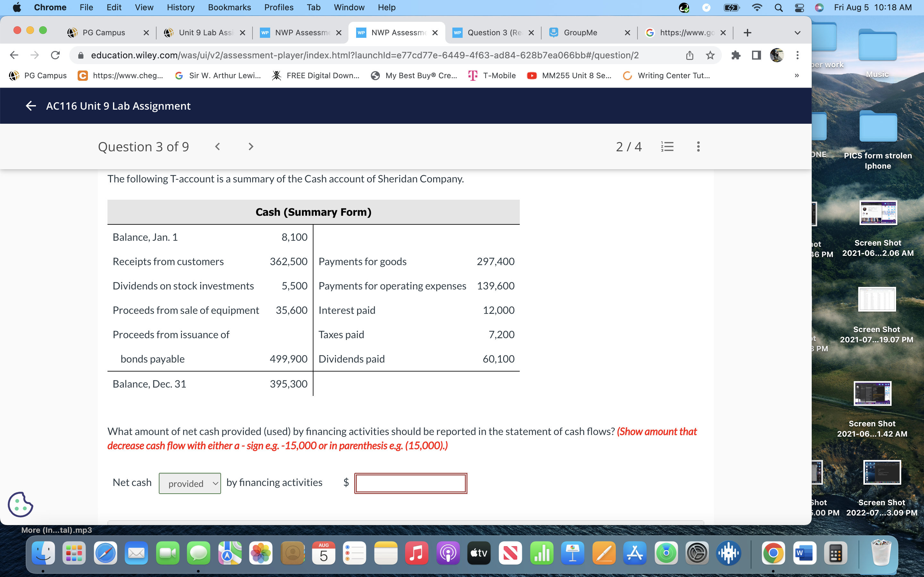Bookmark the page using the star icon
The image size is (924, 577).
(710, 55)
